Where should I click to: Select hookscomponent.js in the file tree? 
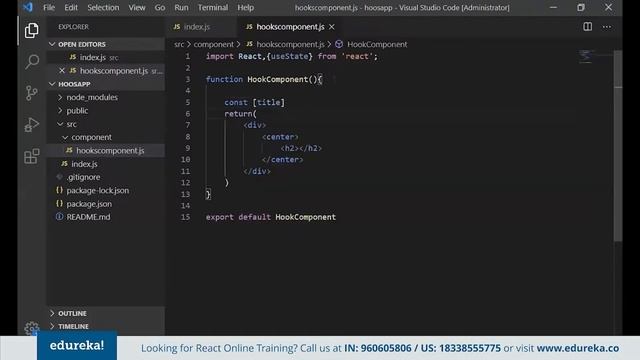(x=110, y=151)
